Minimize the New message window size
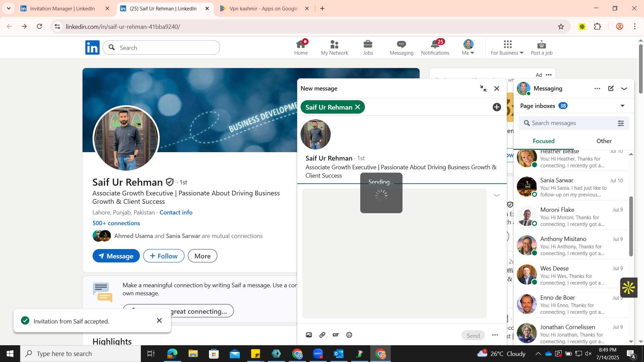 [x=483, y=88]
